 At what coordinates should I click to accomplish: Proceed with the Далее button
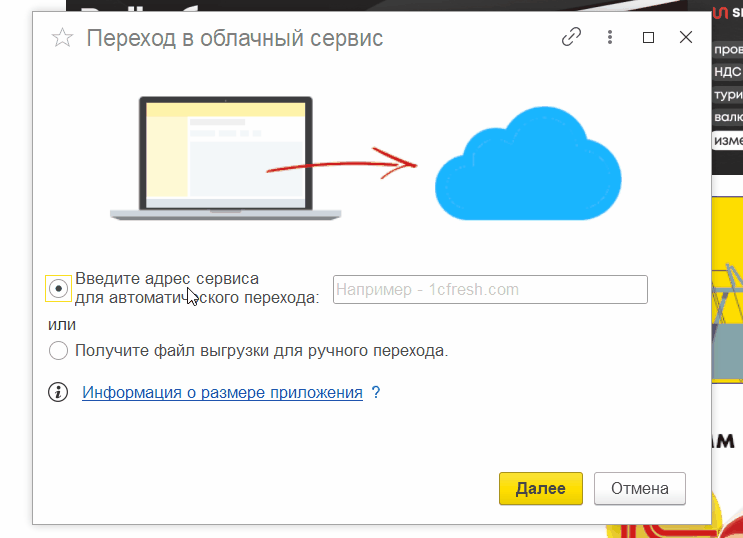[x=541, y=488]
